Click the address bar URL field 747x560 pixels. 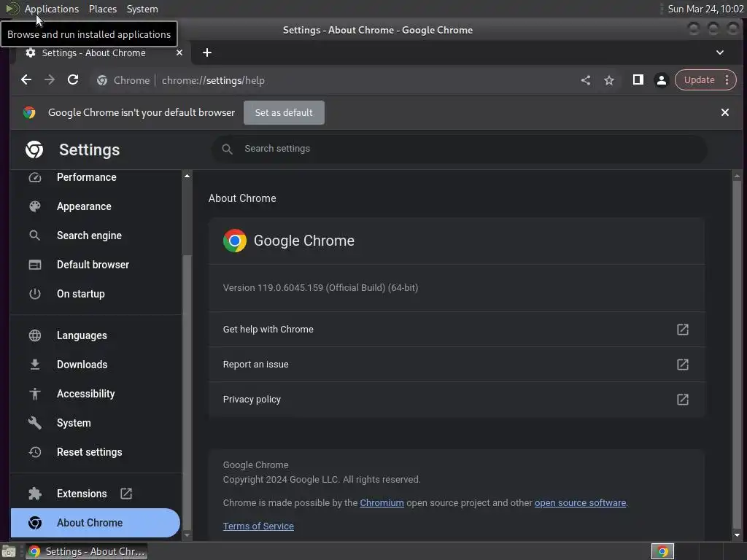(333, 80)
